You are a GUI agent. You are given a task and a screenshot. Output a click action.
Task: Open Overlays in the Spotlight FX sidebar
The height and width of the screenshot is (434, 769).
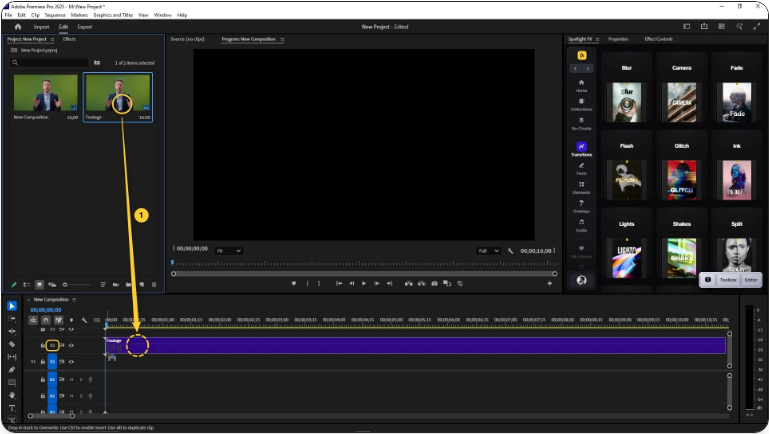point(581,204)
